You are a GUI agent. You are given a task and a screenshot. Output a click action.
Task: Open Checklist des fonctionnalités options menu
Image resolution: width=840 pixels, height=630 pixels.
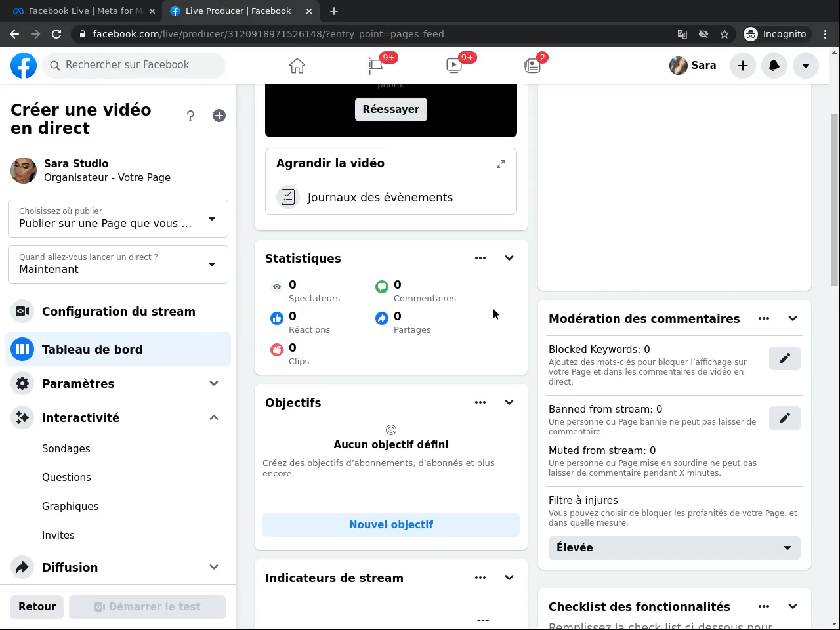[x=764, y=606]
